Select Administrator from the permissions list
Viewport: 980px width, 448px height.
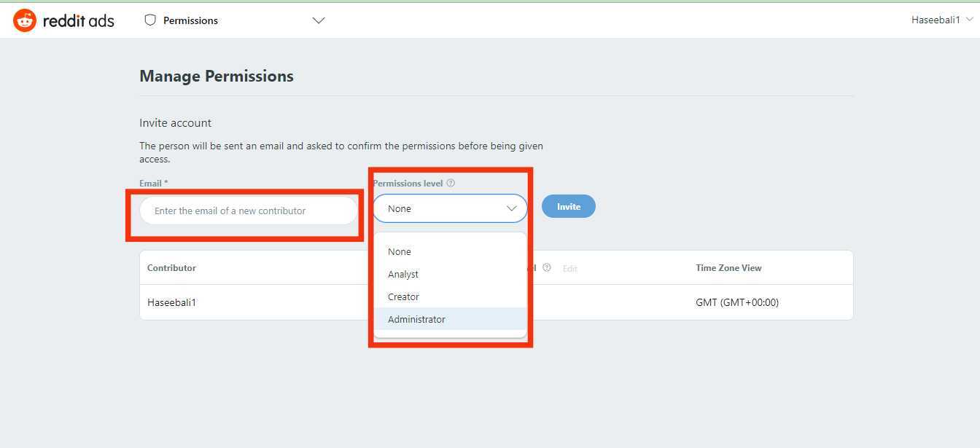416,319
